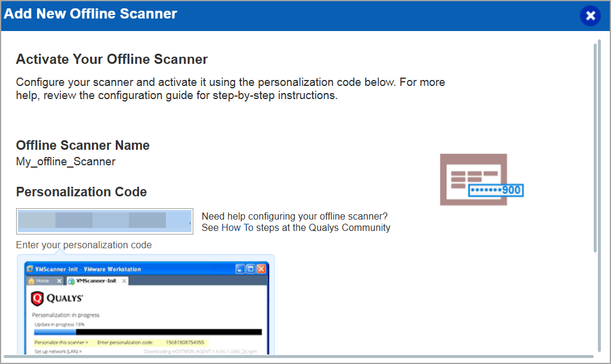Screen dimensions: 611x364
Task: Click the Qualys shield logo icon
Action: [x=38, y=298]
